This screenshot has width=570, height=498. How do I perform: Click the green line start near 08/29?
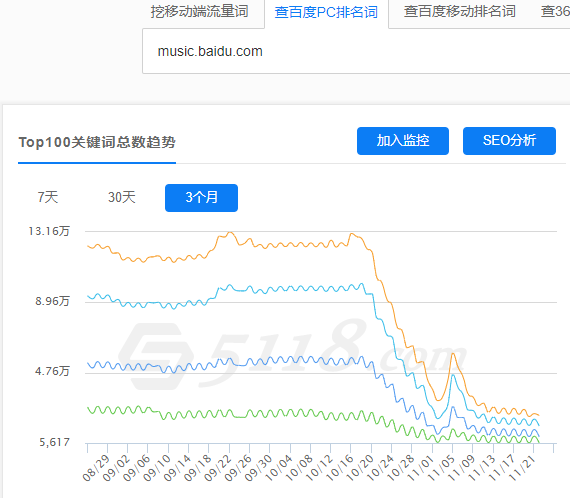88,408
